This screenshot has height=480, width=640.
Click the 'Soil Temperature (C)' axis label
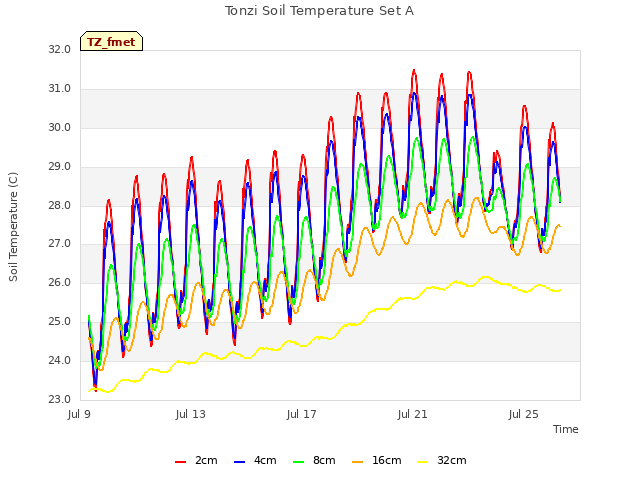pos(13,227)
